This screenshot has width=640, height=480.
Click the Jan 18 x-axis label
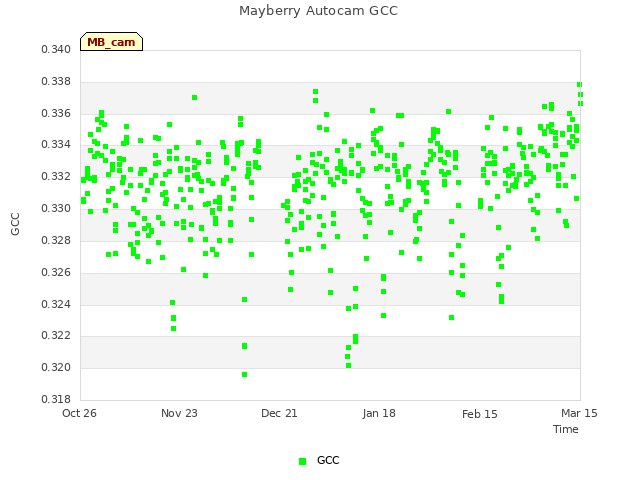point(379,413)
